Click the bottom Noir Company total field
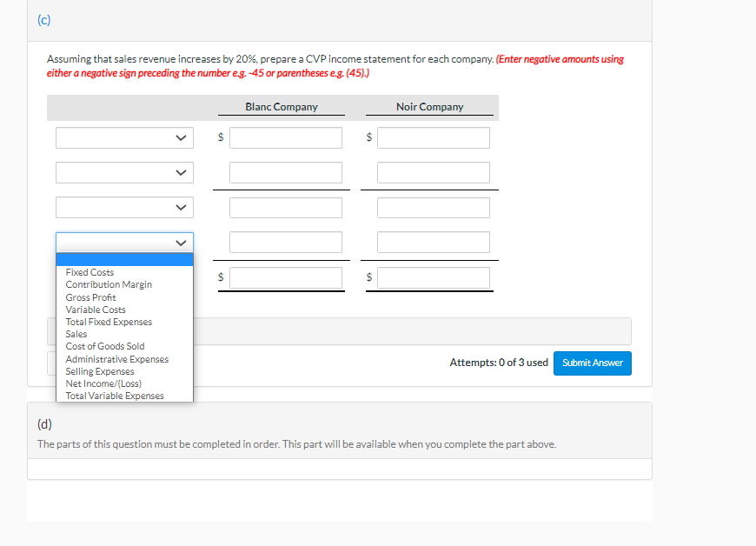 pos(434,278)
